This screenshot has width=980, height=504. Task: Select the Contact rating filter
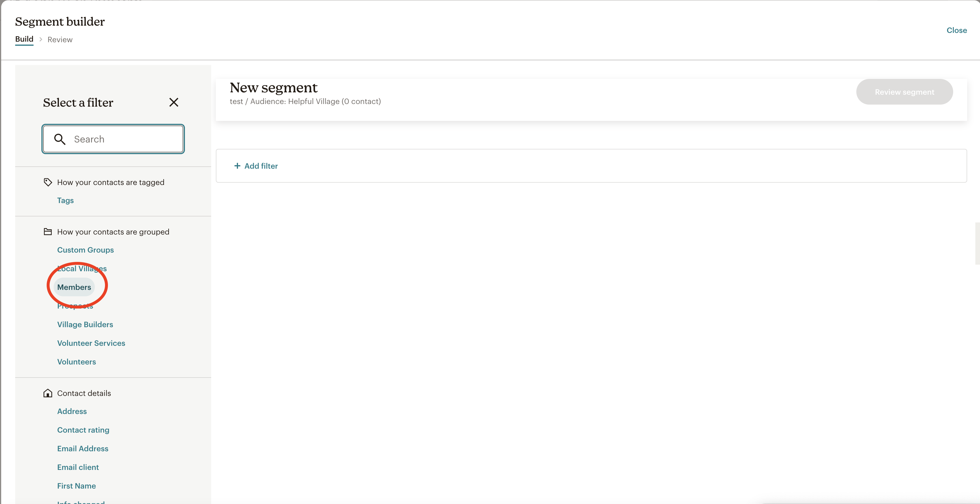tap(83, 430)
